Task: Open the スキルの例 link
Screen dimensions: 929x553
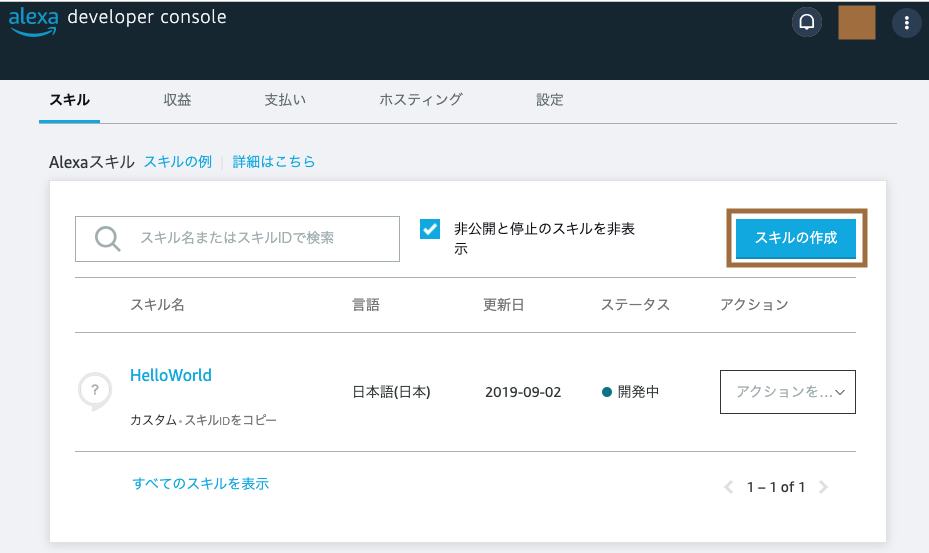Action: (x=177, y=162)
